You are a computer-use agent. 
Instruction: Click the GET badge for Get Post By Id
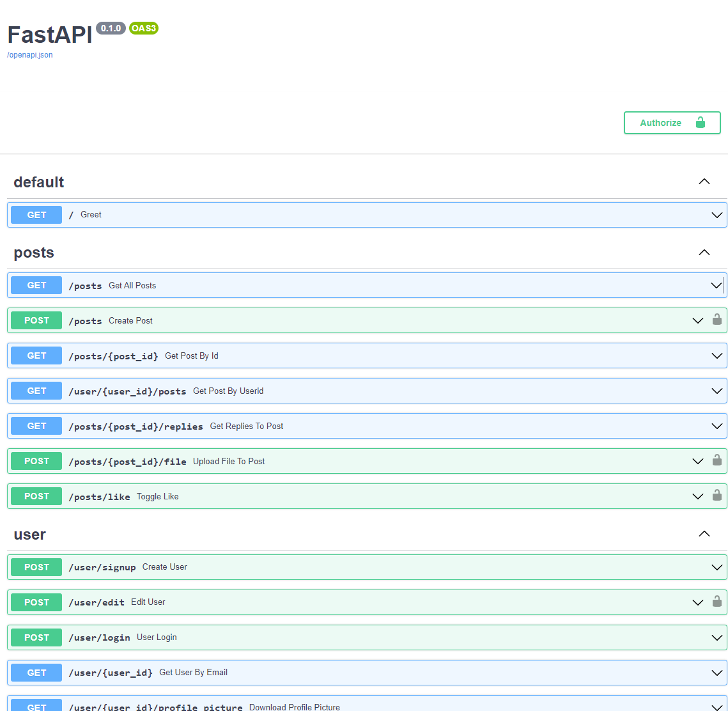coord(36,355)
